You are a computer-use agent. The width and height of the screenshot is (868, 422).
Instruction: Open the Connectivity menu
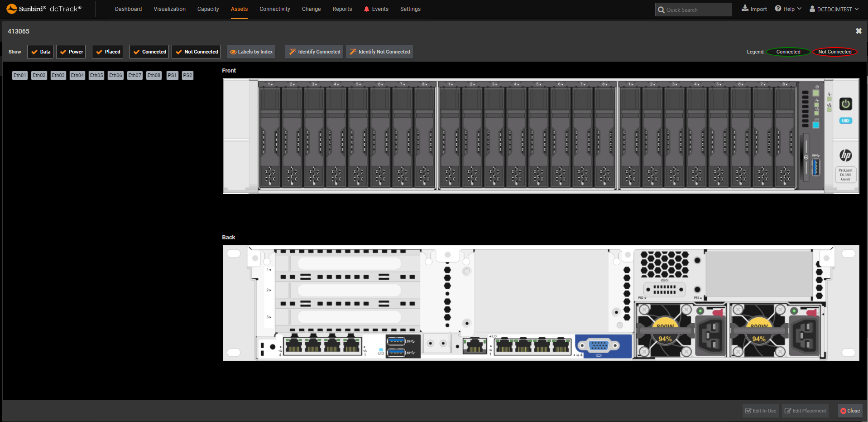274,9
